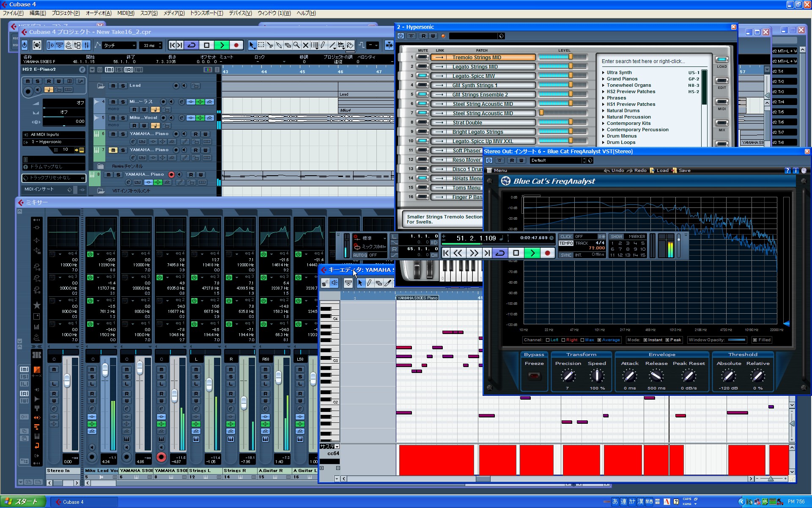Open the トランスポート(T) Transport menu

[x=206, y=13]
